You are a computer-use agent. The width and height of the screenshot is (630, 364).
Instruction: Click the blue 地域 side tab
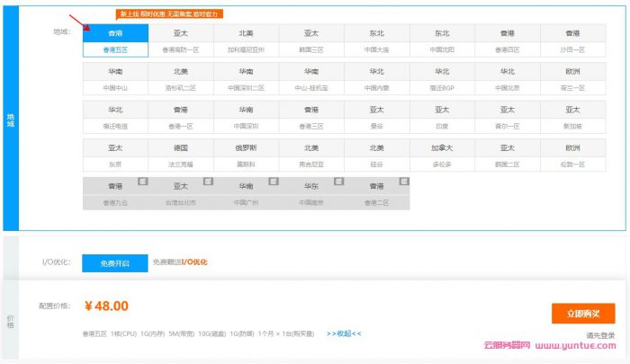tap(11, 119)
